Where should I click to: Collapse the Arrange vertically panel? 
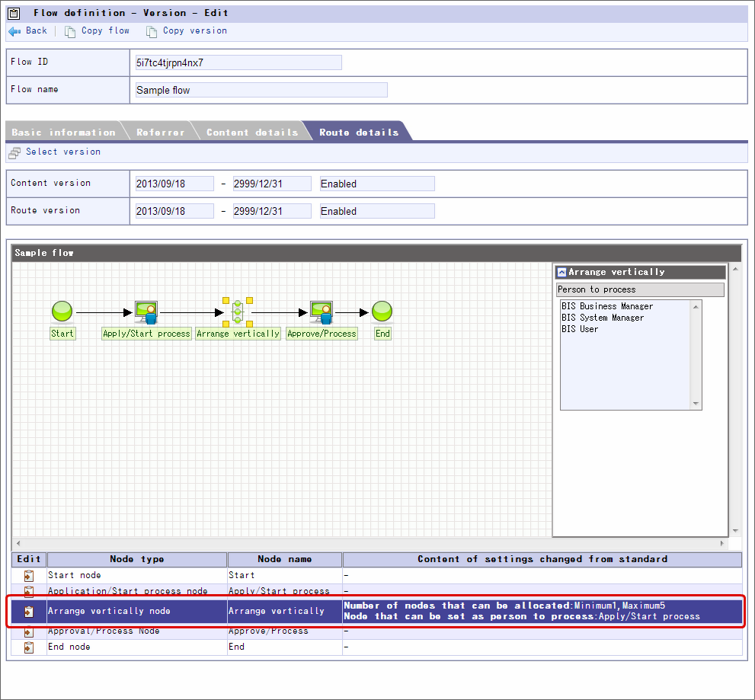[x=561, y=273]
